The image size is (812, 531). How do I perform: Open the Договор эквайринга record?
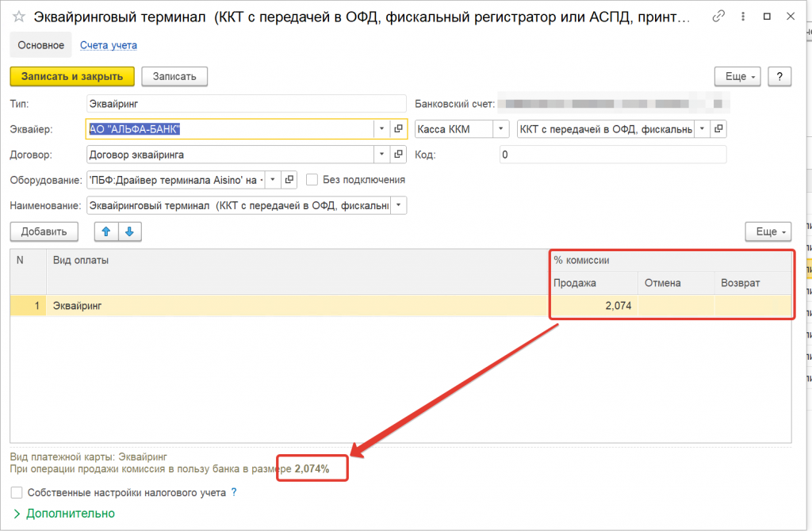(398, 155)
